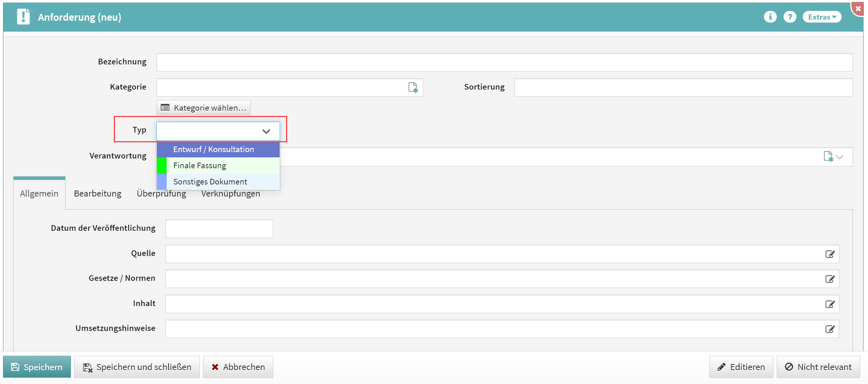Click the new-document icon in Verantwortung field
The image size is (868, 384).
pyautogui.click(x=828, y=157)
